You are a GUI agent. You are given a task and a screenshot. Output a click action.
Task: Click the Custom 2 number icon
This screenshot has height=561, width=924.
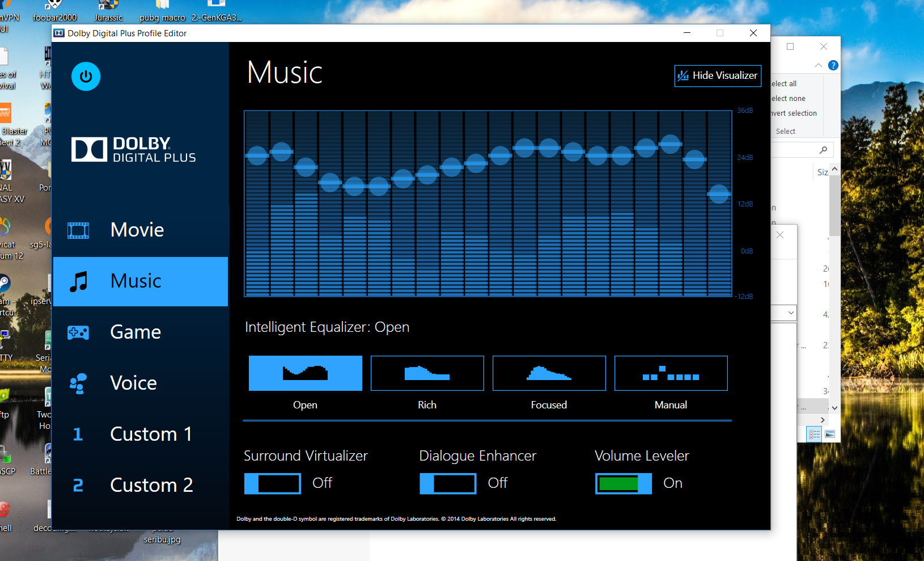click(x=78, y=486)
